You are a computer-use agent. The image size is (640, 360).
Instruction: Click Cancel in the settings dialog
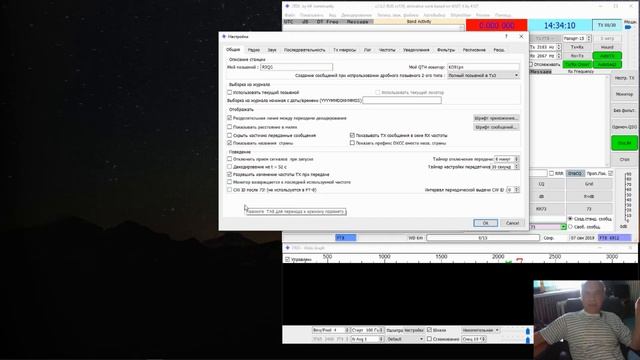tap(512, 223)
